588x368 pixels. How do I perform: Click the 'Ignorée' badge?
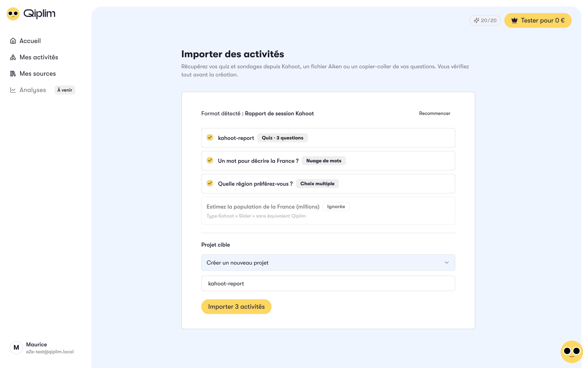pos(336,206)
